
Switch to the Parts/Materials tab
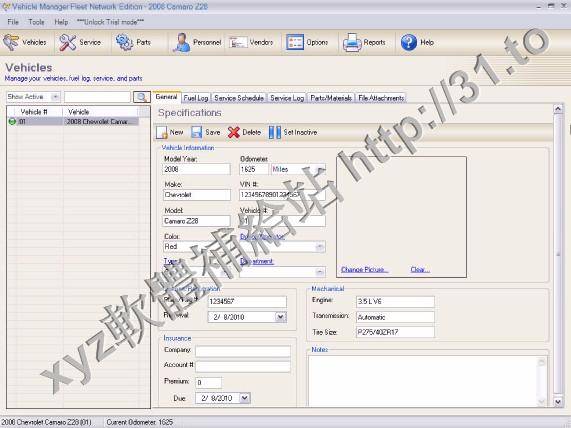[331, 98]
